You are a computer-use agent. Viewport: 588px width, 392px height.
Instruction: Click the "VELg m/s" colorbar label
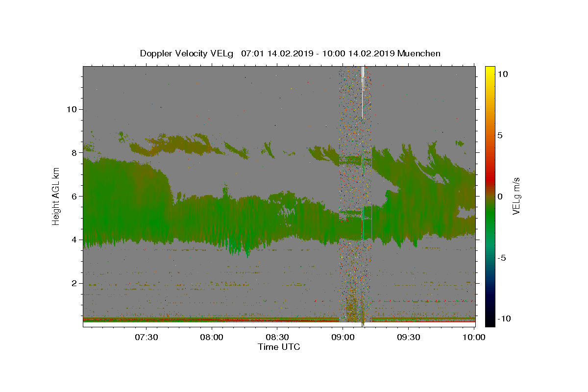click(x=516, y=196)
